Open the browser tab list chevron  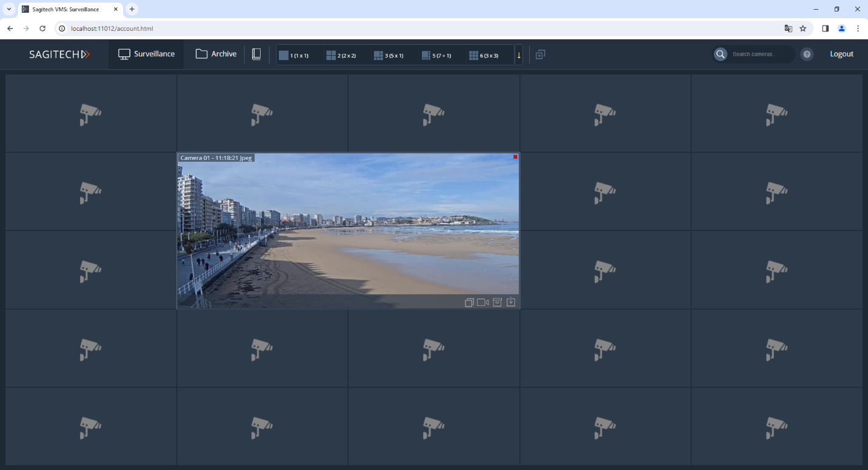pyautogui.click(x=9, y=9)
